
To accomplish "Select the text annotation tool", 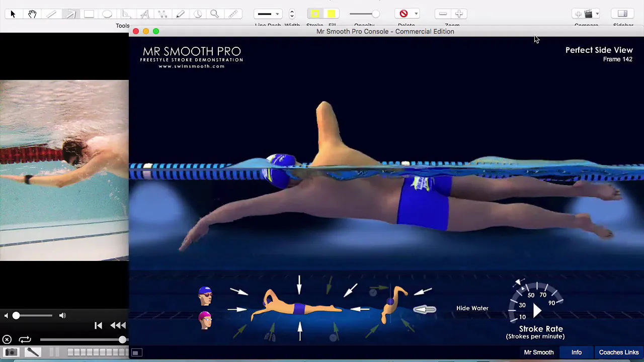I will tap(144, 14).
